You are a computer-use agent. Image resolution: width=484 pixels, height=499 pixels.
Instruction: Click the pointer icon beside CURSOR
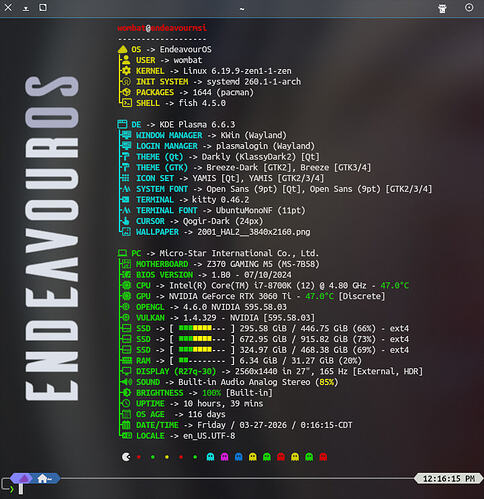tap(126, 221)
